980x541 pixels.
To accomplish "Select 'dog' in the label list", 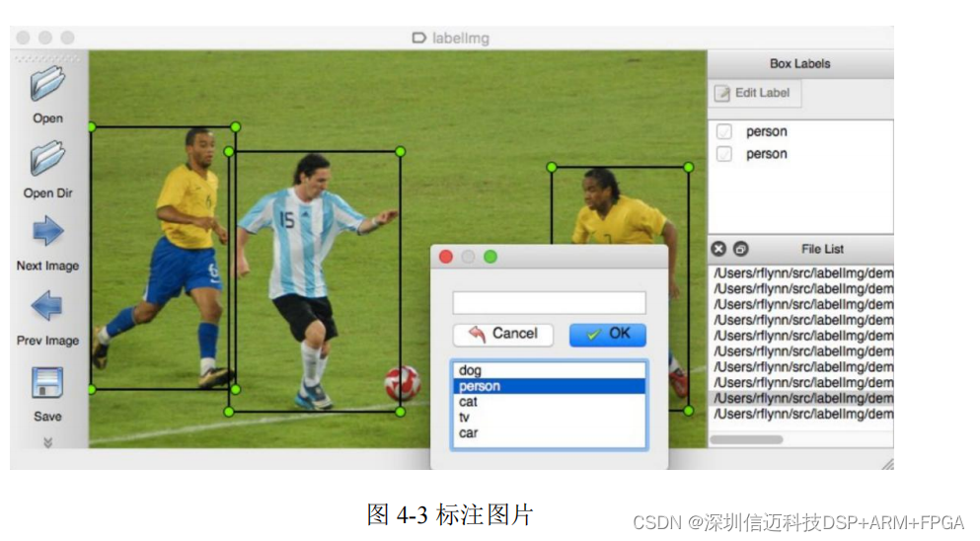I will pos(549,370).
